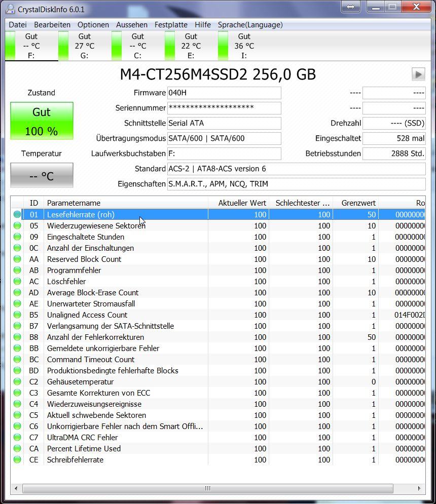Viewport: 436px width, 504px height.
Task: Select Eingeschaltete Stunden row
Action: pos(218,237)
